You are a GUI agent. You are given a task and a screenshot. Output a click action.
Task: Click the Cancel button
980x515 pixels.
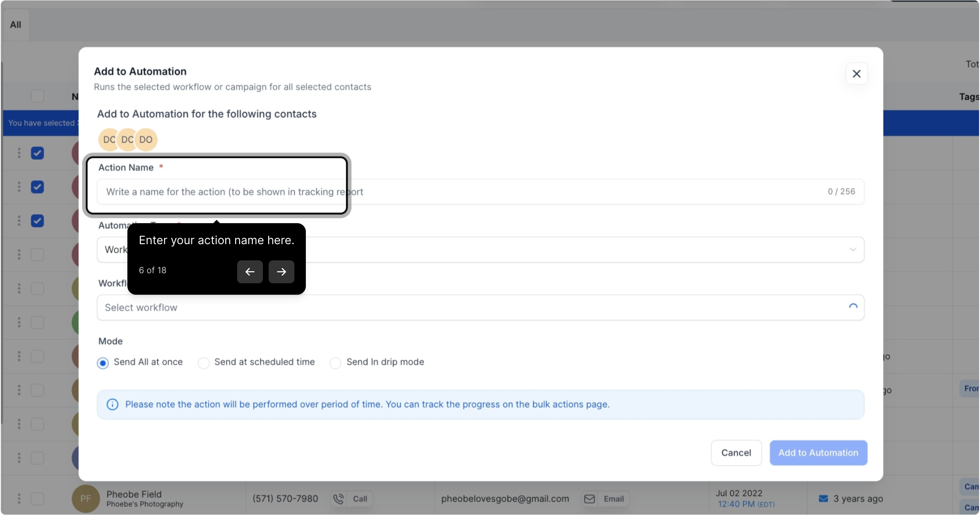pyautogui.click(x=736, y=453)
